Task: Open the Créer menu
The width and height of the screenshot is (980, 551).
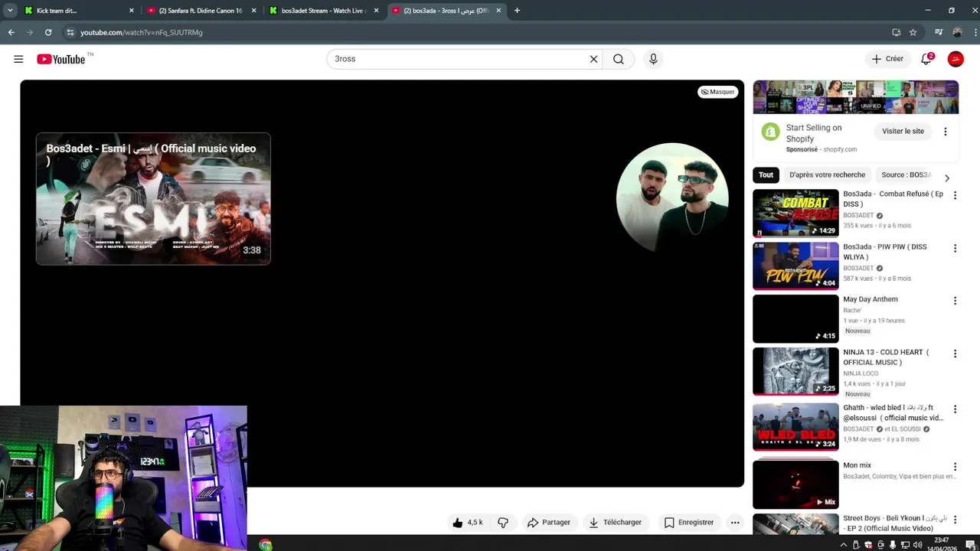Action: coord(887,59)
